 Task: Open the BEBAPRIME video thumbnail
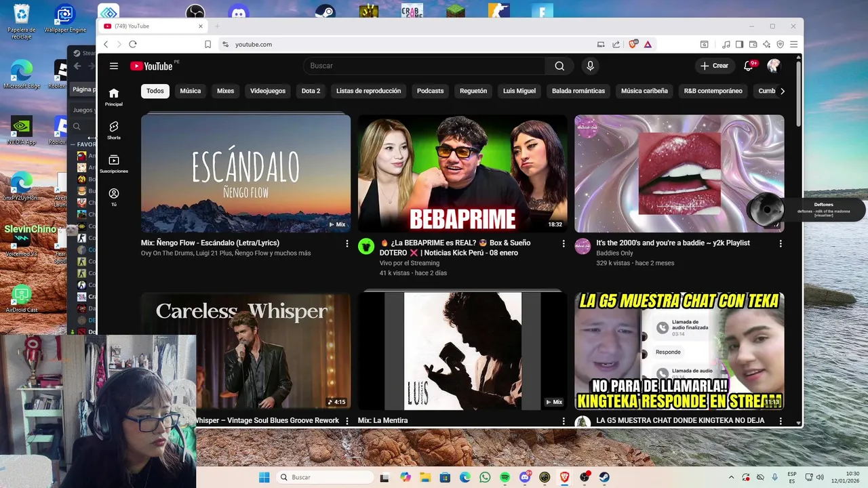tap(462, 174)
